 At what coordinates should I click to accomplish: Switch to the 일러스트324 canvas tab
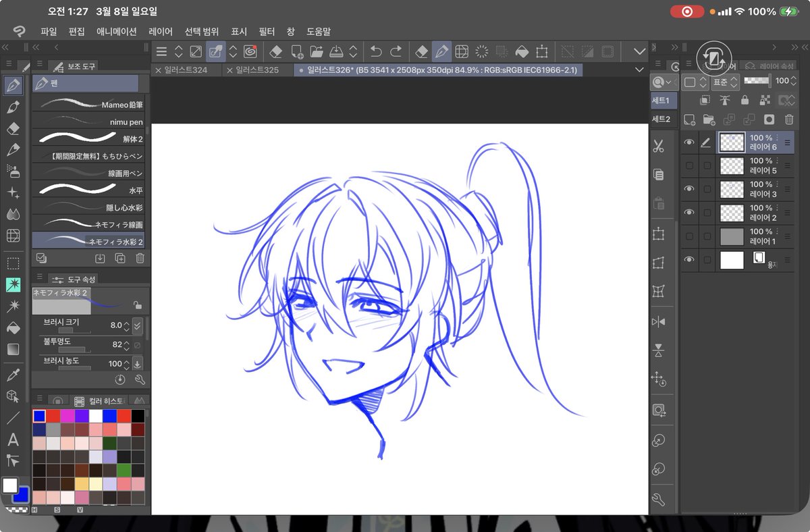click(x=185, y=70)
